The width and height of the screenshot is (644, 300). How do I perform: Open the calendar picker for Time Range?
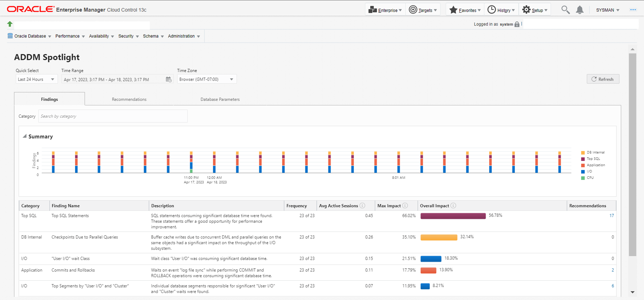pyautogui.click(x=168, y=79)
